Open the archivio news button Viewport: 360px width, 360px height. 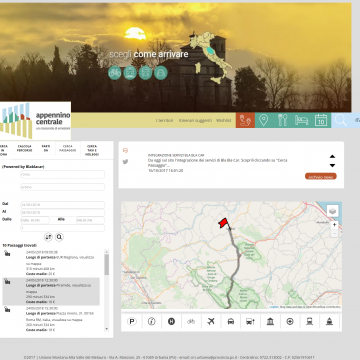[x=321, y=177]
